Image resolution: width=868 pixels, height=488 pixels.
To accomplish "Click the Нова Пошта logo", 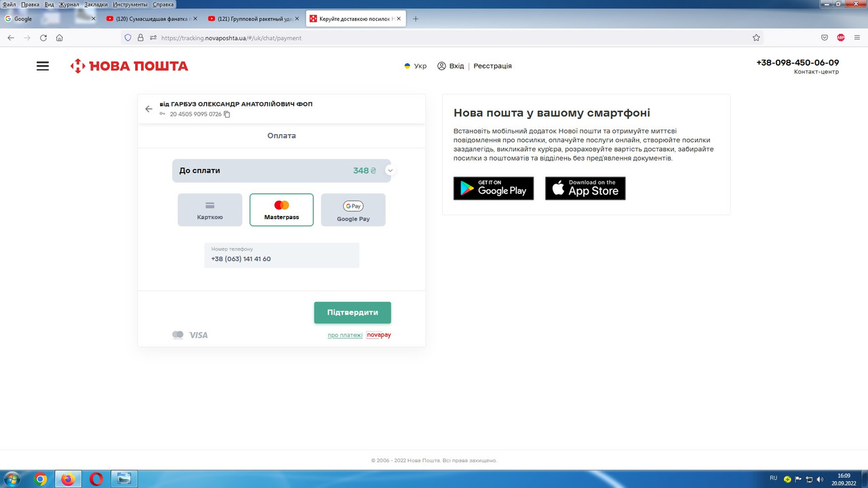I will tap(129, 66).
